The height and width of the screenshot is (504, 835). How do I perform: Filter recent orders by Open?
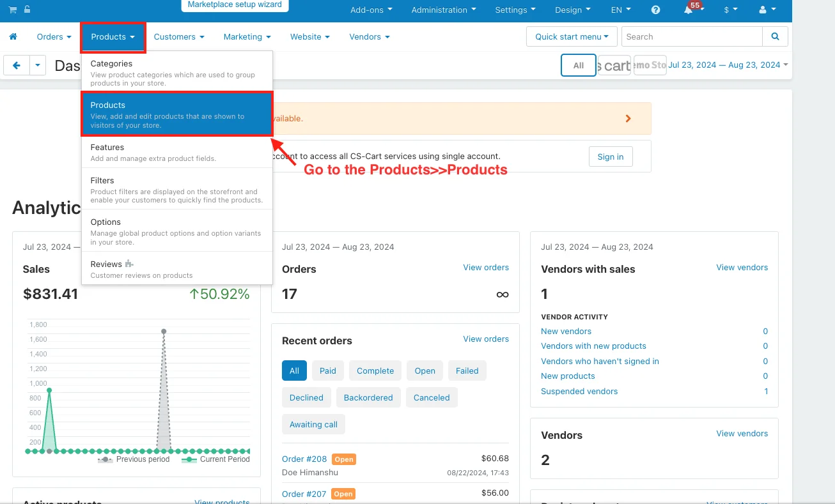[425, 370]
